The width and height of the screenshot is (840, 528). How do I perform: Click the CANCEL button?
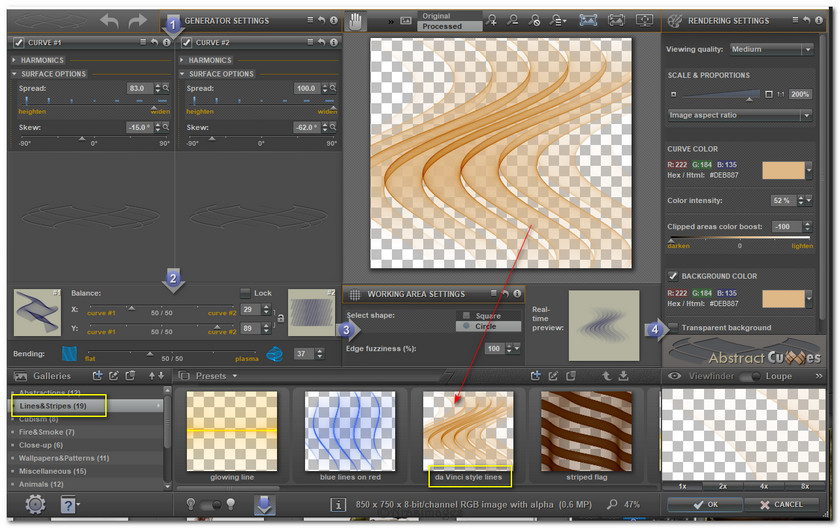[781, 504]
